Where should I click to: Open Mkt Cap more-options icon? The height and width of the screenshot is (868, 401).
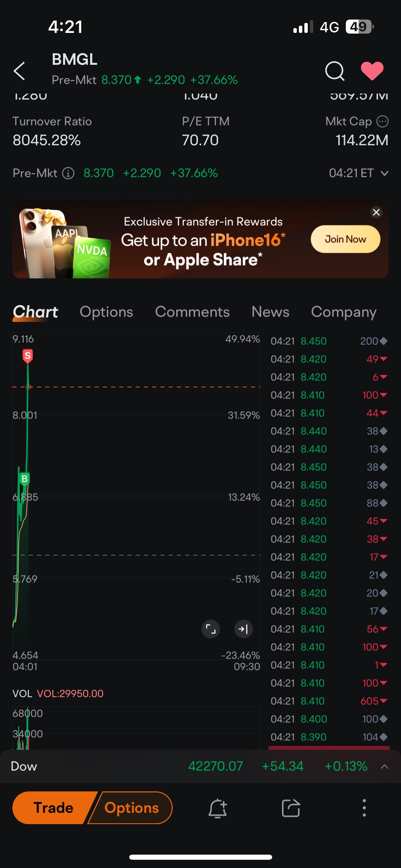click(x=382, y=121)
